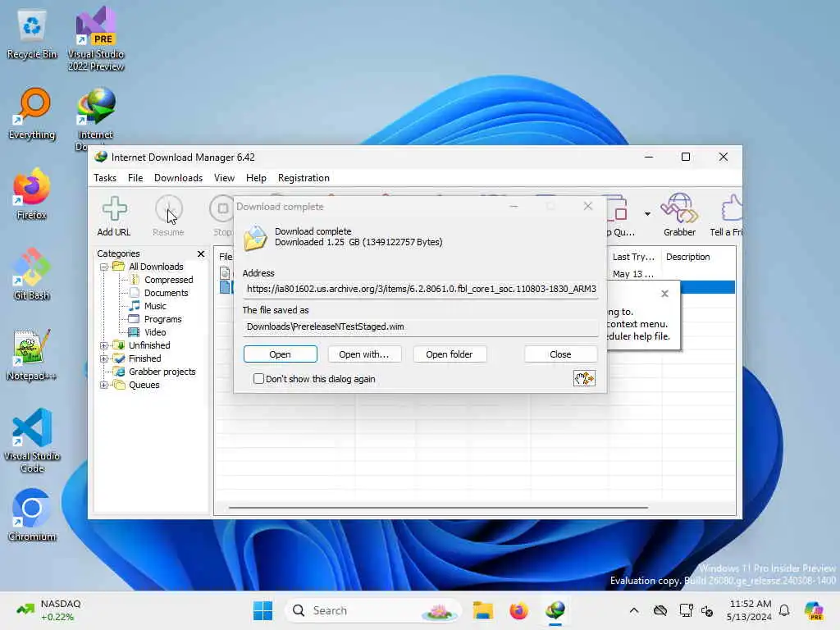The width and height of the screenshot is (840, 630).
Task: Enable Don't show this dialog again
Action: coord(258,379)
